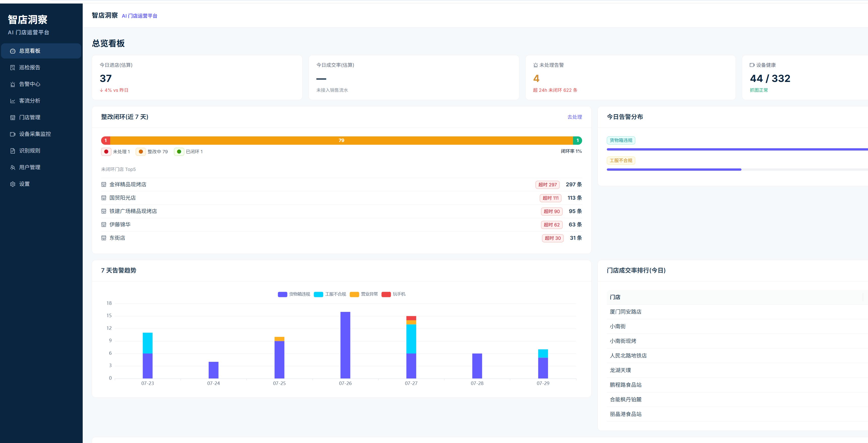The width and height of the screenshot is (868, 443).
Task: Click the 告警中心 alarm bell icon
Action: 13,84
